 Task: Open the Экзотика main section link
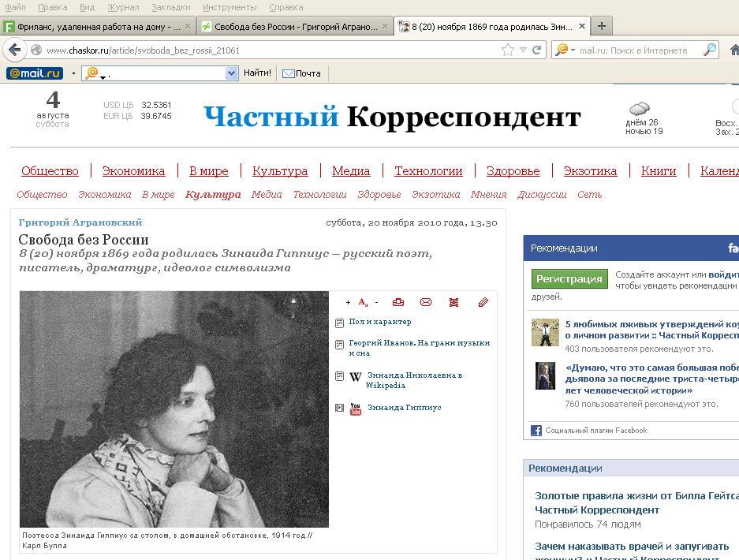tap(590, 171)
